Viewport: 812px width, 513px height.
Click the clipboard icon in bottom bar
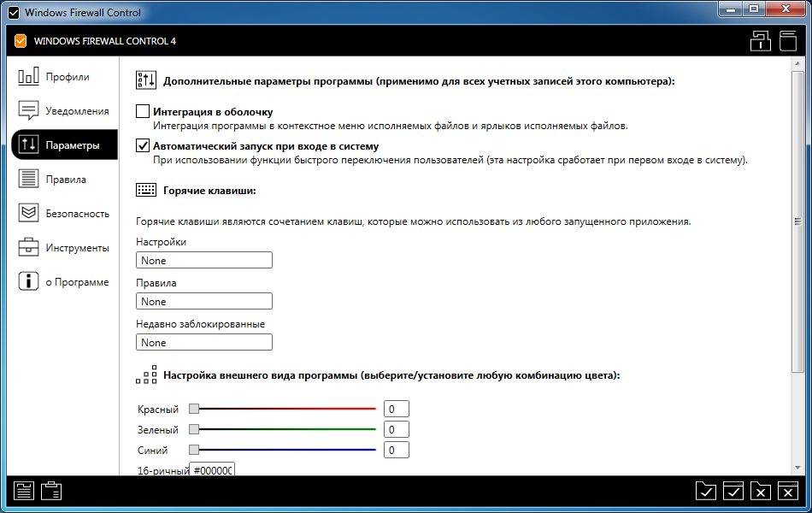pyautogui.click(x=51, y=491)
